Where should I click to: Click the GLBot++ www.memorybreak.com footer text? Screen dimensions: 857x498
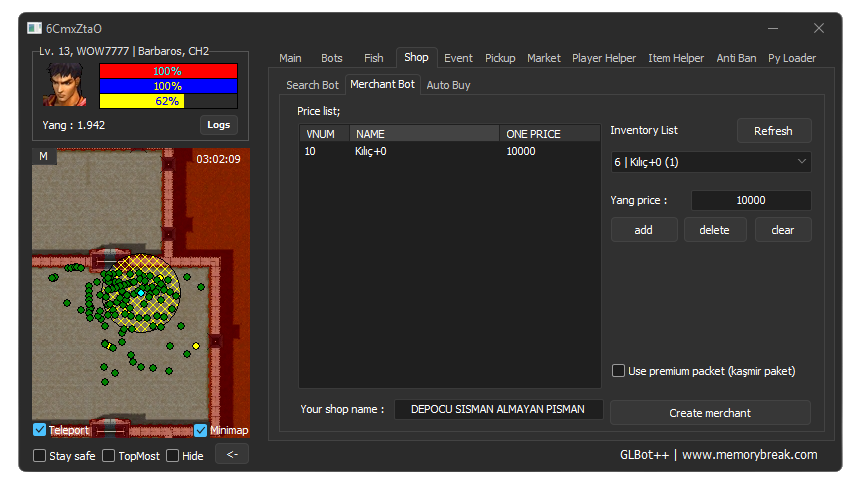[719, 455]
